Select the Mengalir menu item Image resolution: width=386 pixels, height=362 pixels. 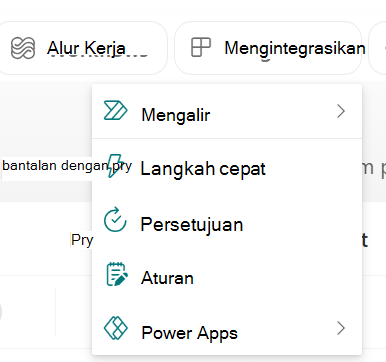point(227,112)
